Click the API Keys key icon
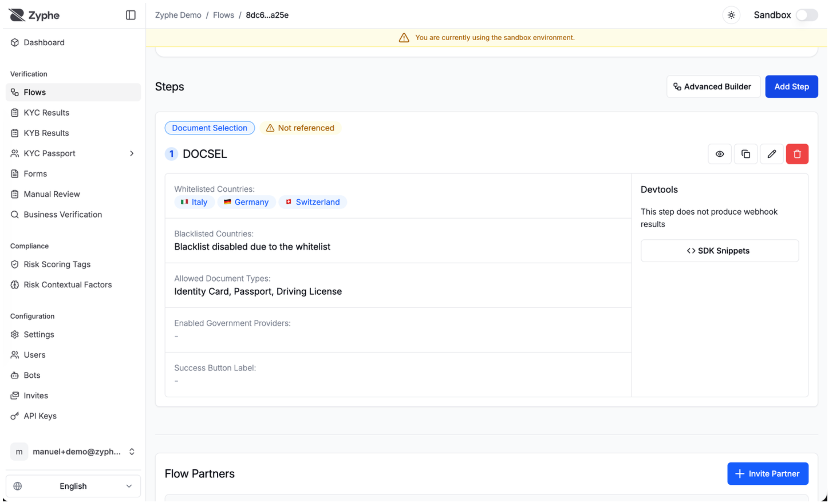Viewport: 830px width, 504px height. point(15,416)
